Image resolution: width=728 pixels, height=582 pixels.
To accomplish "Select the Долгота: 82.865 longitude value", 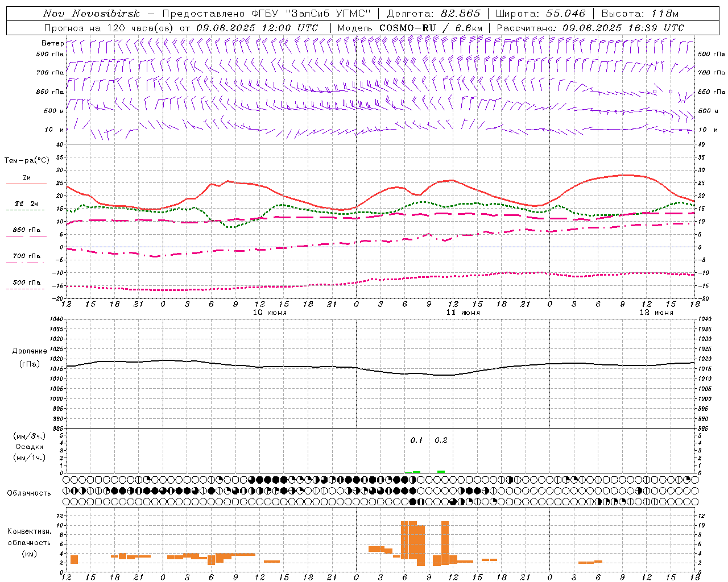I will pyautogui.click(x=433, y=14).
